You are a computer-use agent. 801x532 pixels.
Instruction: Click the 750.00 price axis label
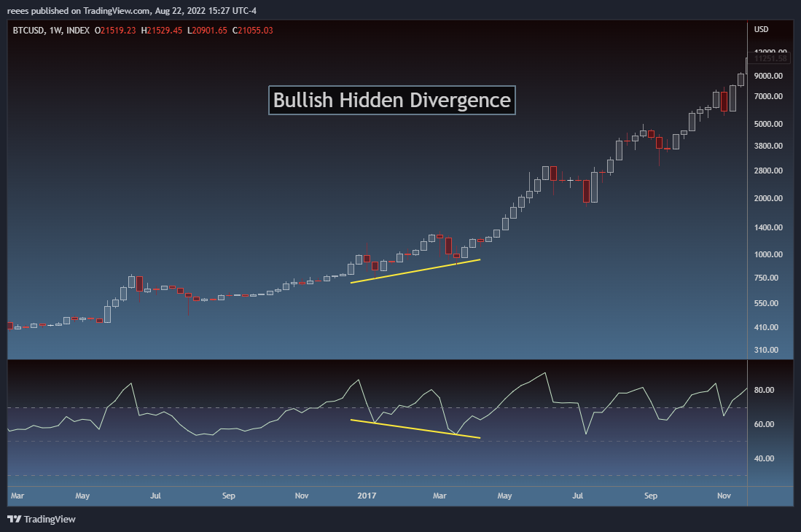[x=766, y=278]
